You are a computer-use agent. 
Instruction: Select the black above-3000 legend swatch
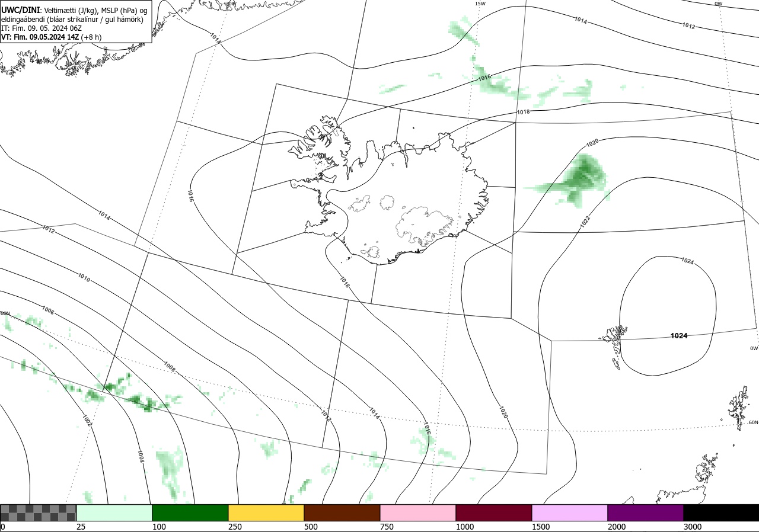(721, 512)
